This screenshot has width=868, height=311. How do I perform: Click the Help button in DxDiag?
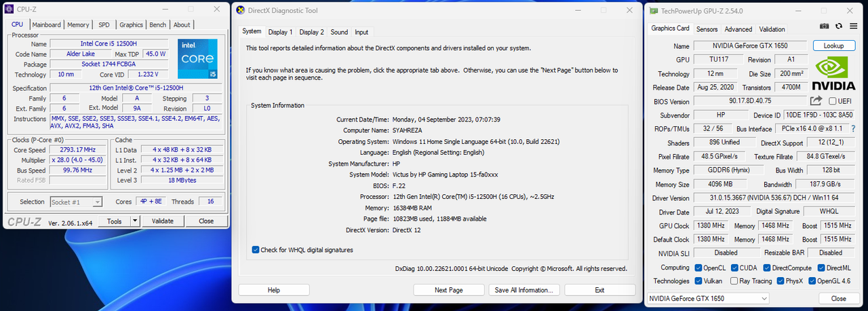[x=273, y=290]
